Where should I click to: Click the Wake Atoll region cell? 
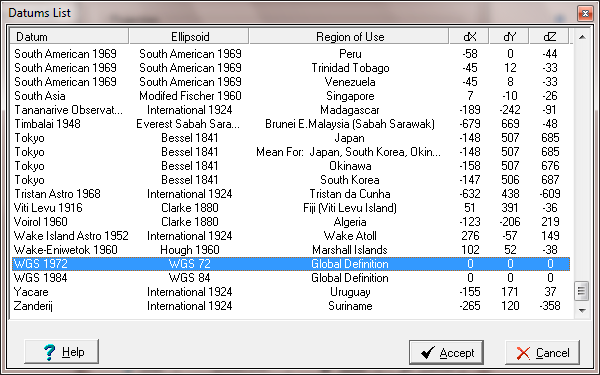(350, 236)
